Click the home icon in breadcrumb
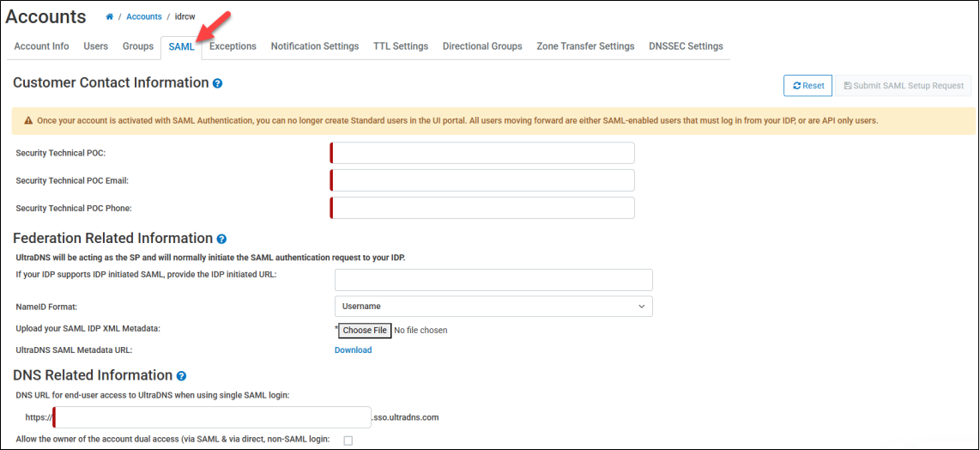The image size is (980, 450). [x=110, y=17]
